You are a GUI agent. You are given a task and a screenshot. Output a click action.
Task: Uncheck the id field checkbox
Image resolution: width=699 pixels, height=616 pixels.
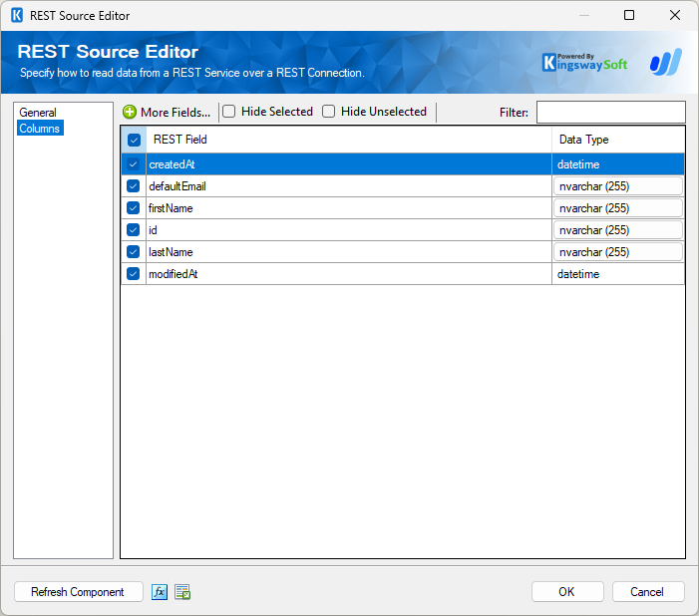pos(133,229)
